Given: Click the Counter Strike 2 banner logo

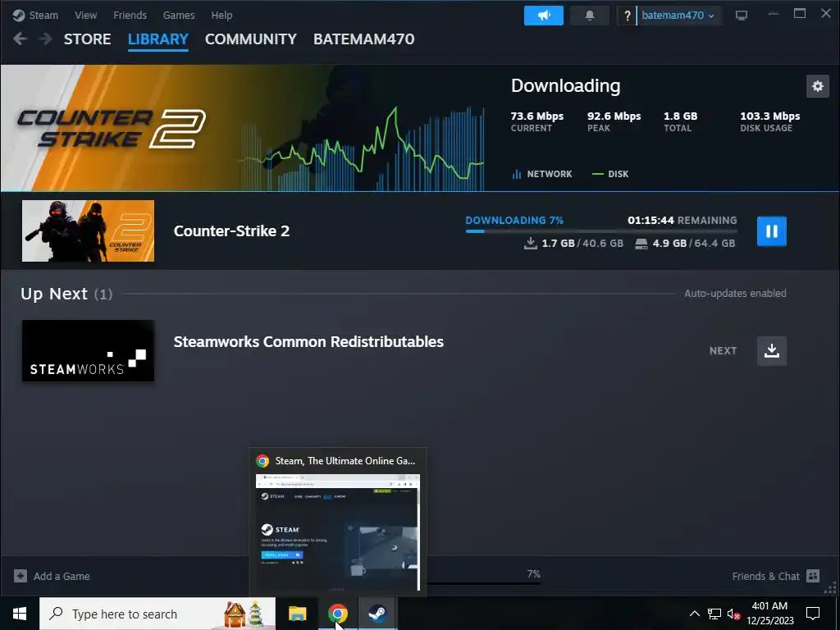Looking at the screenshot, I should [111, 129].
